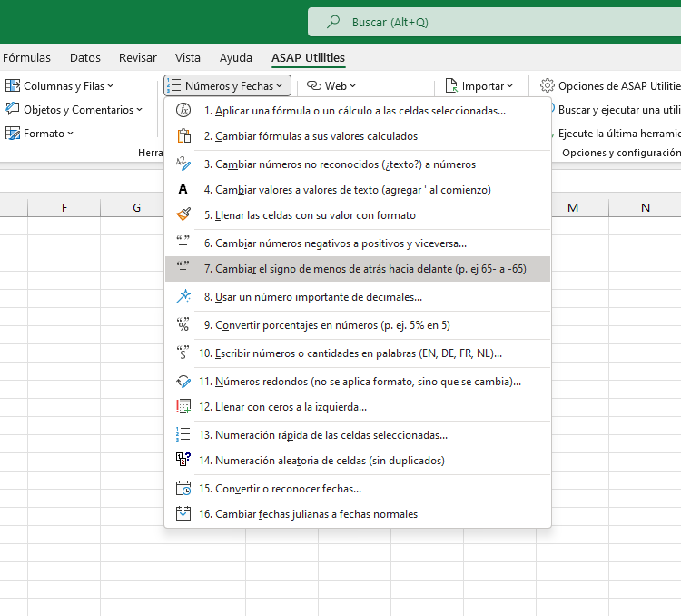Screen dimensions: 681x616
Task: Click the numbered list icon for quick numbering
Action: coord(183,434)
